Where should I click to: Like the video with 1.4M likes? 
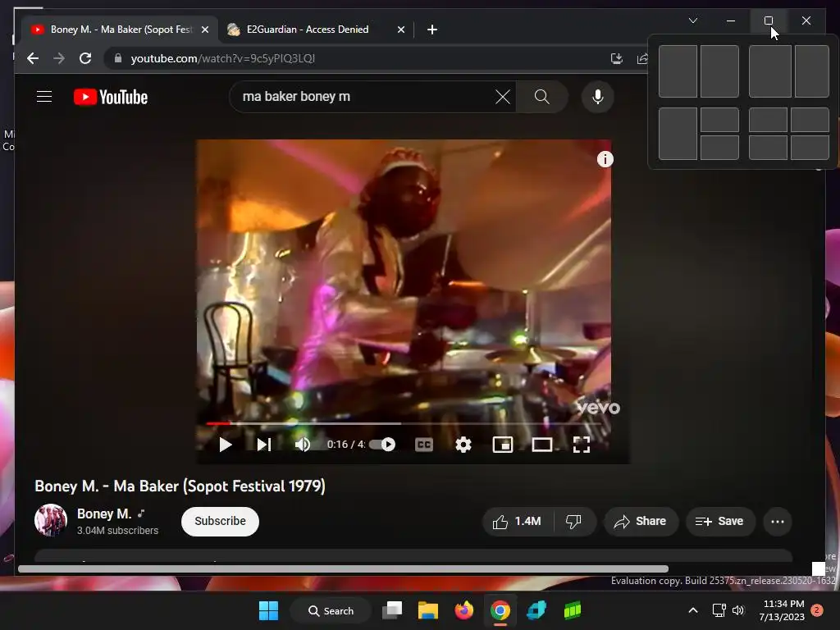[517, 521]
